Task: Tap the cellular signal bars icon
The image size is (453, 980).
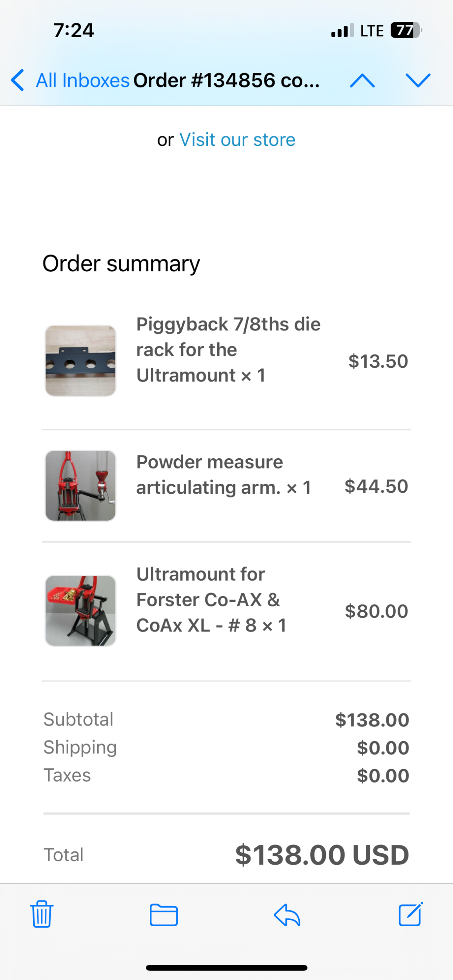Action: tap(342, 31)
